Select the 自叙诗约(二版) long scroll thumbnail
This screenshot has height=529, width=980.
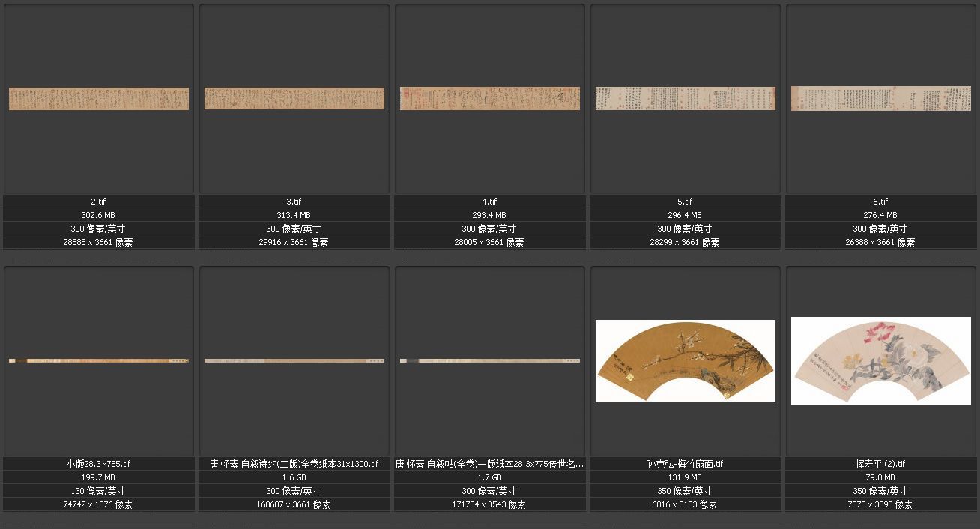click(294, 360)
